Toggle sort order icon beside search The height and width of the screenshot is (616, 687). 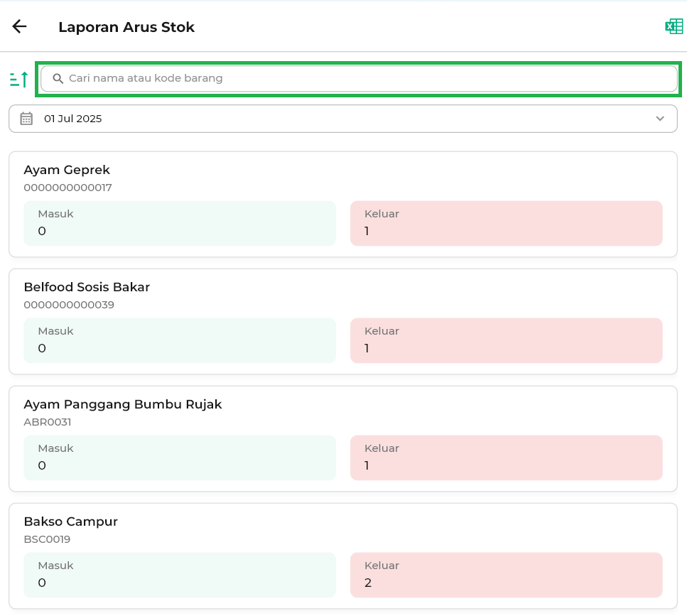[x=19, y=79]
